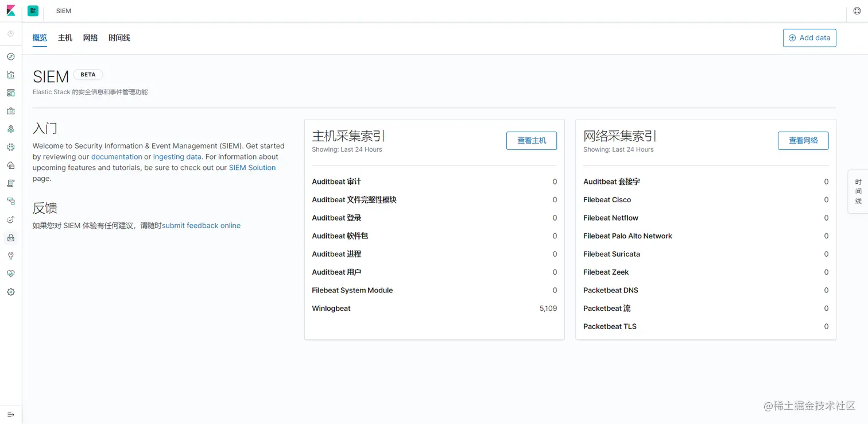868x424 pixels.
Task: Click the 反馈 section heading
Action: (45, 208)
